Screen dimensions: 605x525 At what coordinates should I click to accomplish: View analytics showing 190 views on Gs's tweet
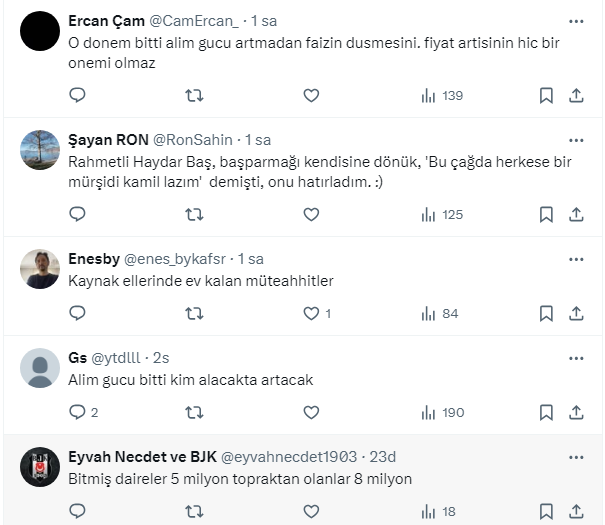[x=439, y=412]
